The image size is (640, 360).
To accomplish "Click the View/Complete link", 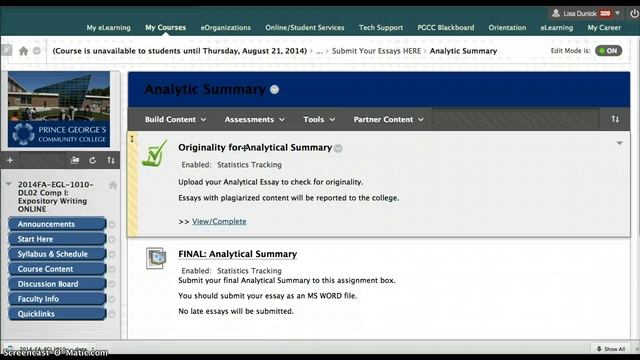I will point(219,221).
